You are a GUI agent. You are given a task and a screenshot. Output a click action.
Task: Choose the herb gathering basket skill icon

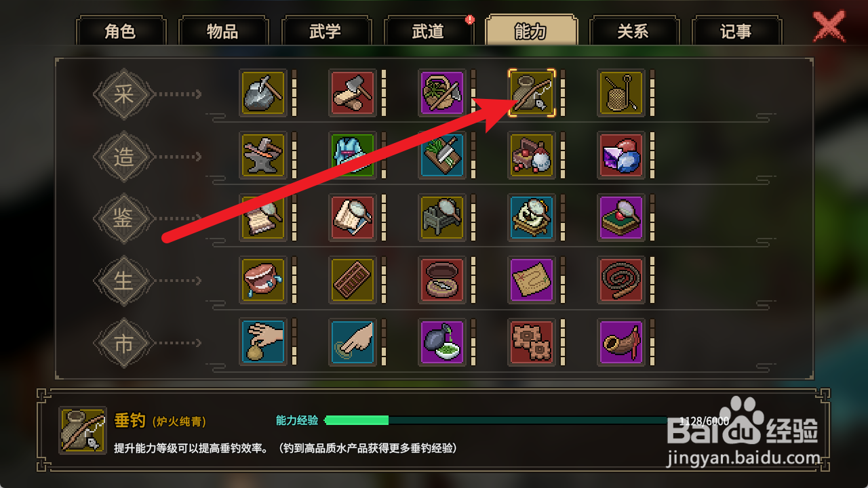point(442,93)
